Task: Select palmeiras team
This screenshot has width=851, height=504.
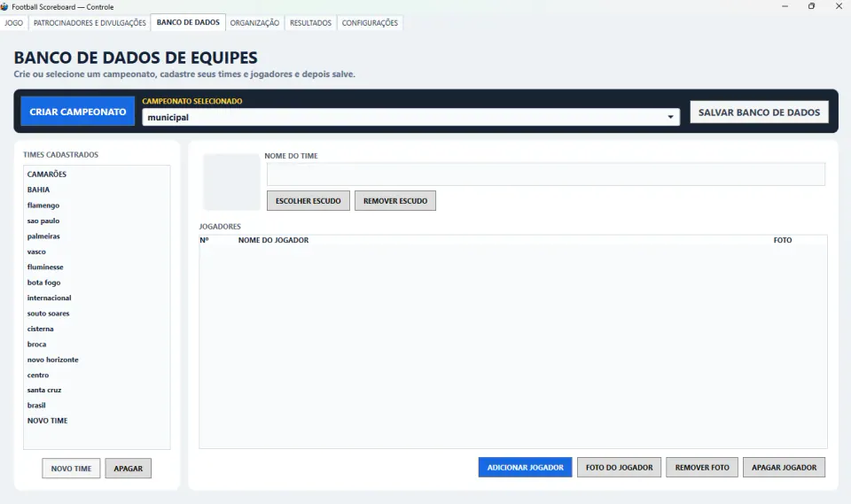Action: tap(97, 236)
